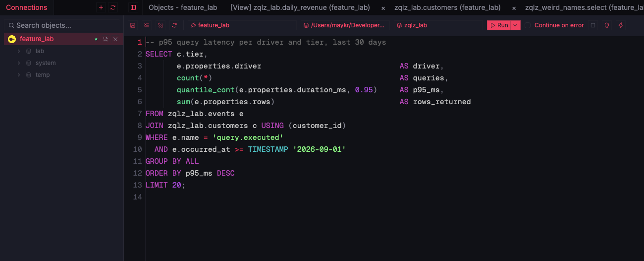Screen dimensions: 644x261
Task: Click rows_returned alias in the editor
Action: [442, 102]
